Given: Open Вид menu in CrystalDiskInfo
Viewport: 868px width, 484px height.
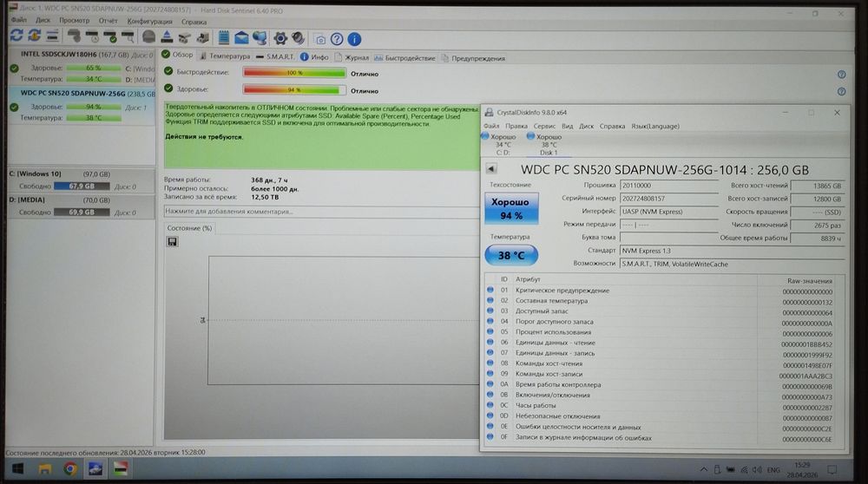Looking at the screenshot, I should click(x=568, y=126).
